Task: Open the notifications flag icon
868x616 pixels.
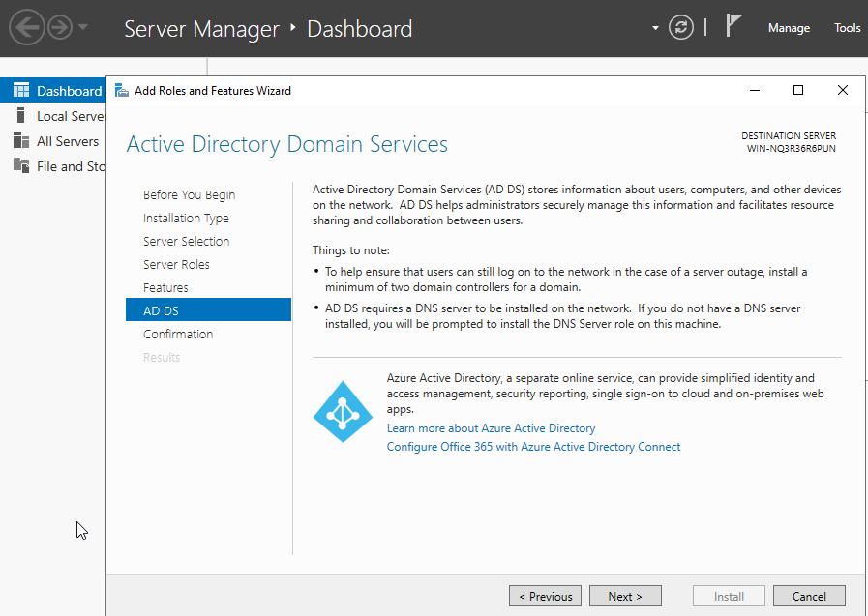Action: 734,27
